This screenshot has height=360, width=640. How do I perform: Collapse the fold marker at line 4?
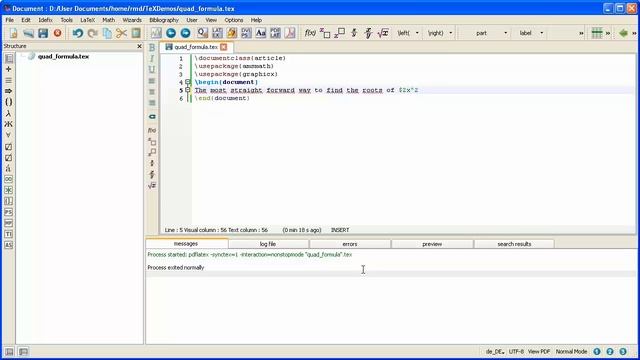click(x=188, y=82)
